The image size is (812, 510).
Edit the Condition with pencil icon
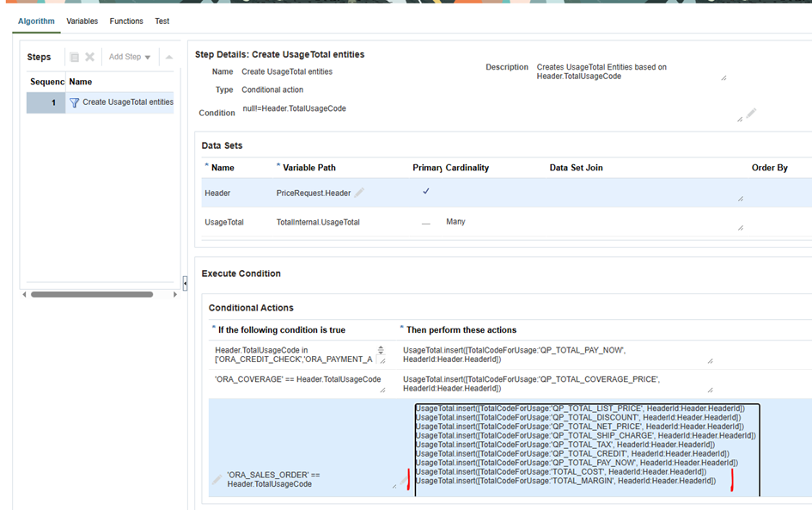click(x=751, y=113)
